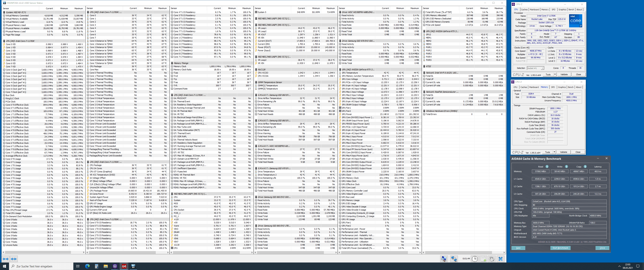Viewport: 644px width, 270px height.
Task: Click the shrink-panels inward arrows button in HWiNFO
Action: pos(14,259)
